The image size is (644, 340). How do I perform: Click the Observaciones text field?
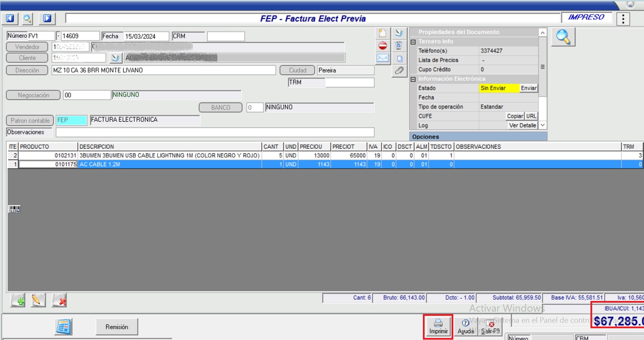click(x=215, y=132)
